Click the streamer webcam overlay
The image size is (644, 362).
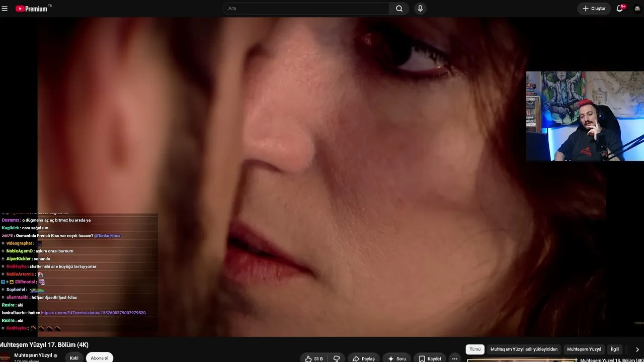coord(585,116)
